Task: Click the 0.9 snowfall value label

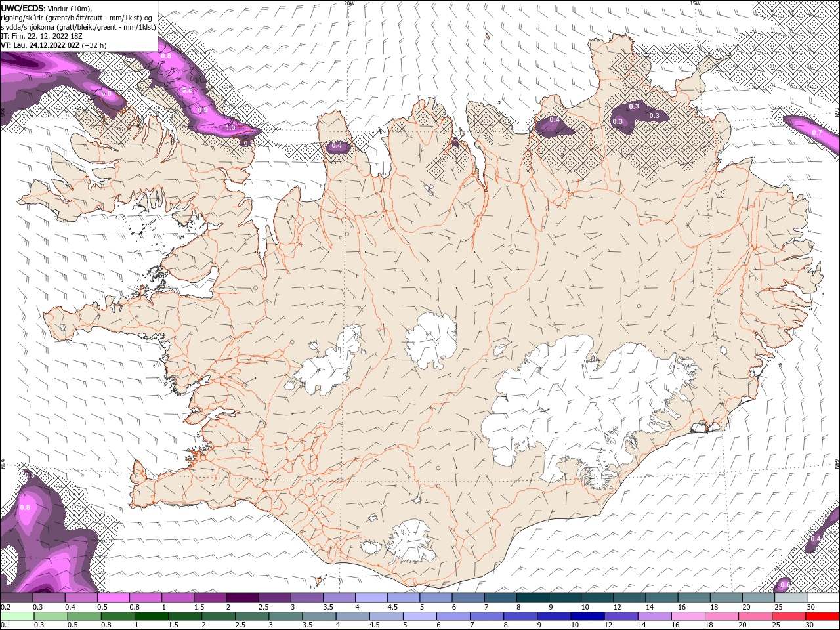Action: pyautogui.click(x=203, y=110)
